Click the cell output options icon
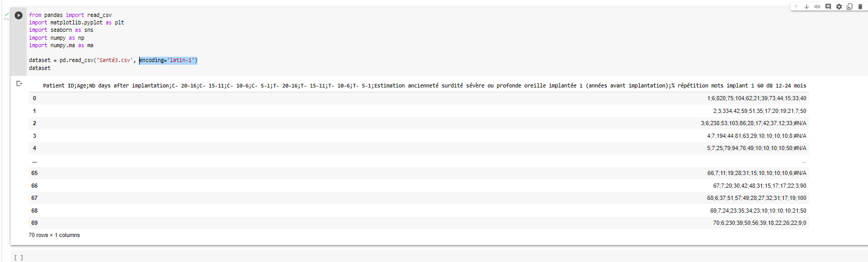Viewport: 868px width, 262px height. (x=19, y=83)
